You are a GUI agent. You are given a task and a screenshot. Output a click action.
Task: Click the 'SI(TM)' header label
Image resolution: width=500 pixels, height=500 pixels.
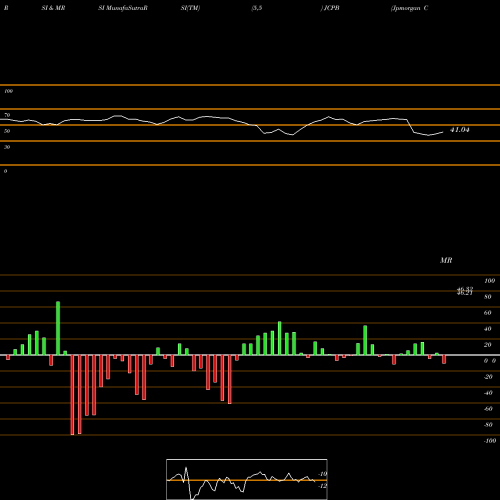pyautogui.click(x=190, y=8)
